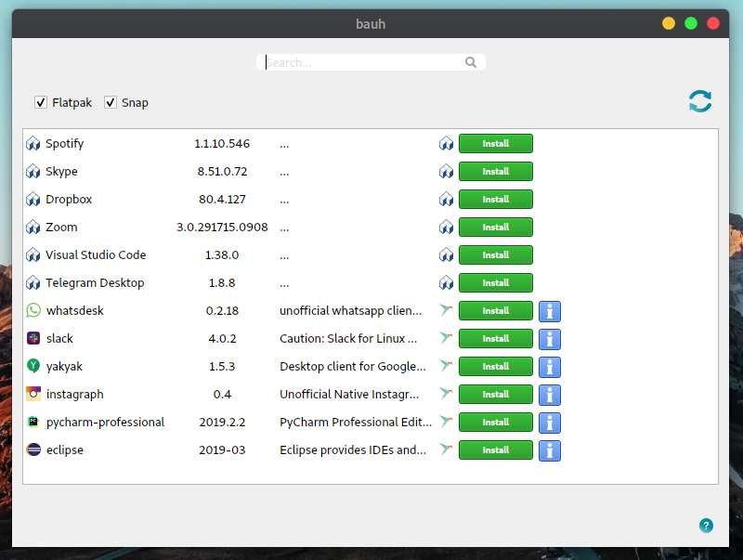Click version 8.51.0.72 of Skype

(222, 172)
